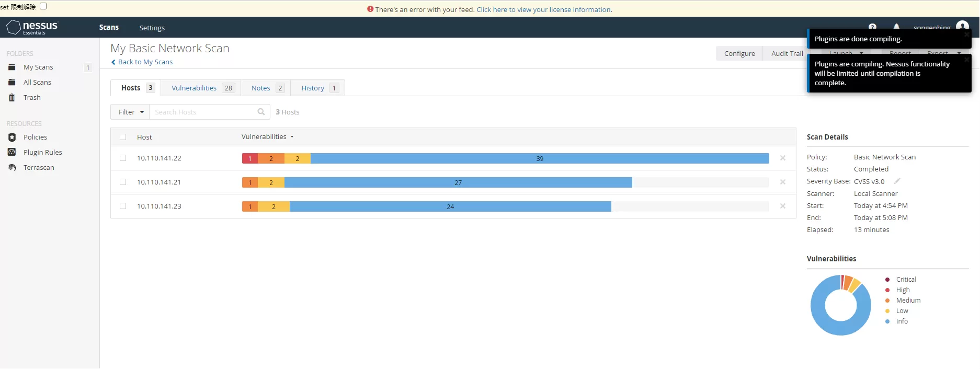Viewport: 980px width, 369px height.
Task: Click the Nessus Essentials logo
Action: (x=32, y=27)
